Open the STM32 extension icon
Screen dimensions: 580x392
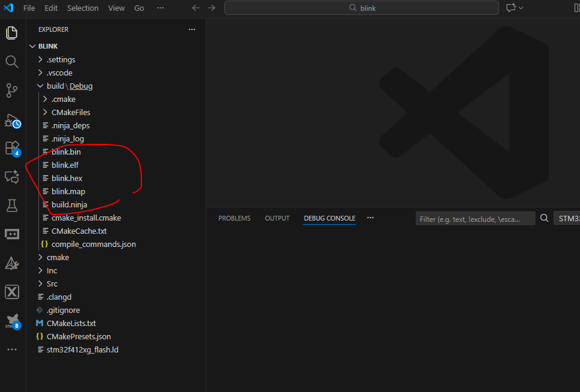point(12,321)
